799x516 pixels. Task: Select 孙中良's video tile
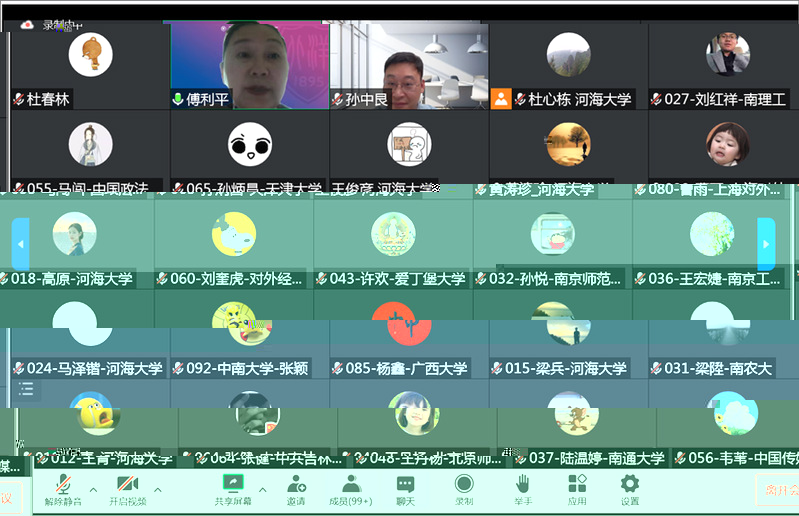click(409, 65)
